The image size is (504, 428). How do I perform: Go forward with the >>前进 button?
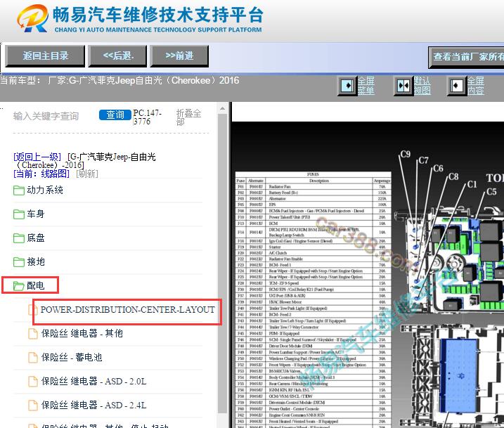[179, 56]
